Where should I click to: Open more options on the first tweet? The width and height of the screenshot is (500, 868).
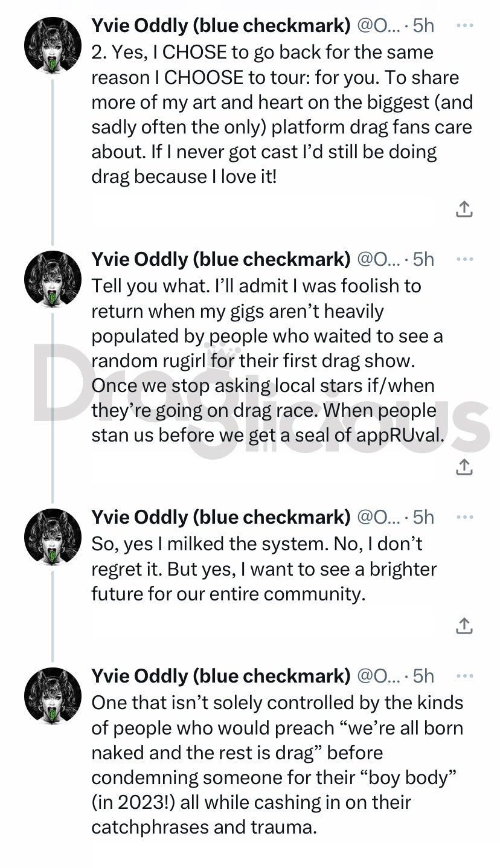[x=464, y=26]
